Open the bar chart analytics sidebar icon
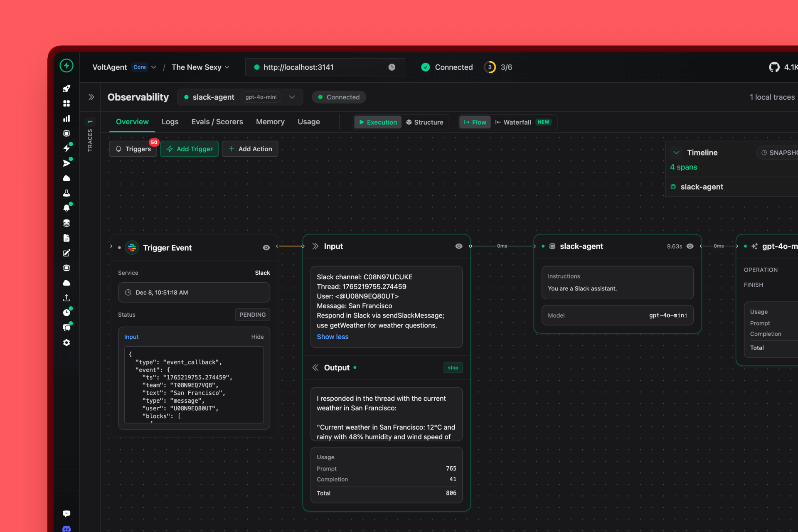This screenshot has width=798, height=532. pos(66,118)
